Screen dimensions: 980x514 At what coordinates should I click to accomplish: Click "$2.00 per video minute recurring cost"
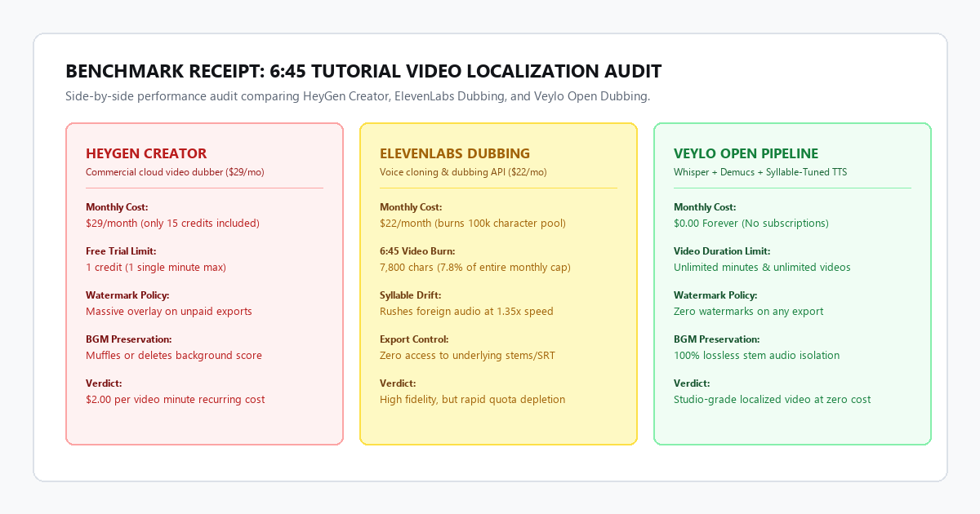(x=175, y=399)
